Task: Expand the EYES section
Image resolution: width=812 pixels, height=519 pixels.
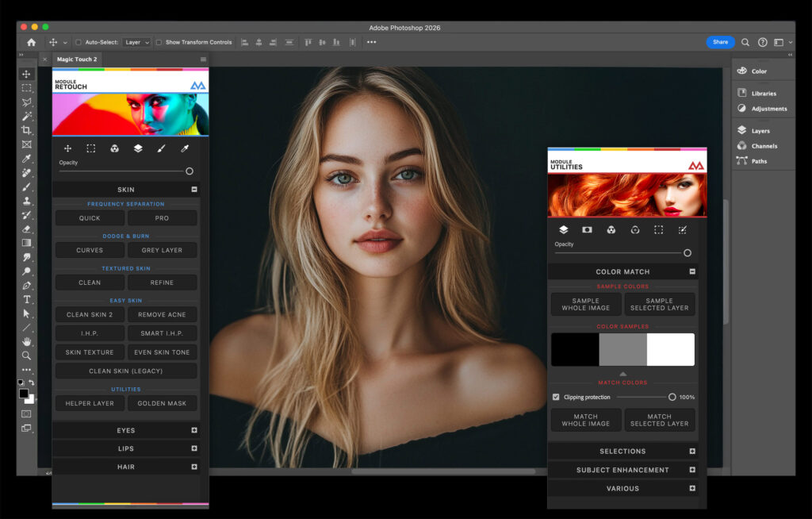Action: click(194, 430)
